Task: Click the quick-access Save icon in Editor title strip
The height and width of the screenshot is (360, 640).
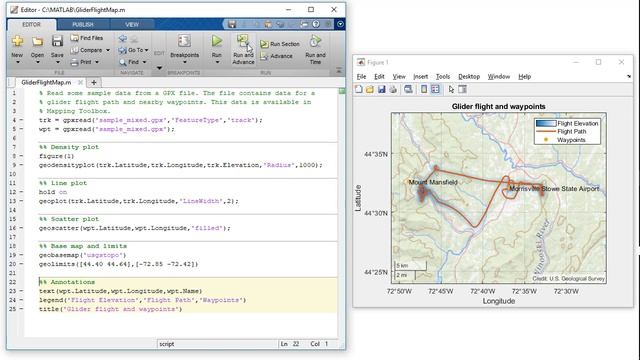Action: pyautogui.click(x=232, y=24)
